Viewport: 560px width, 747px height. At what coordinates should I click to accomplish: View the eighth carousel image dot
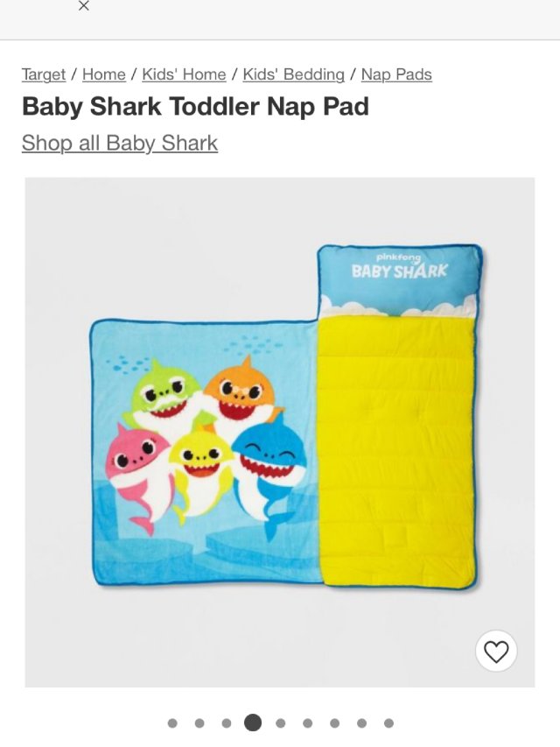pyautogui.click(x=362, y=723)
